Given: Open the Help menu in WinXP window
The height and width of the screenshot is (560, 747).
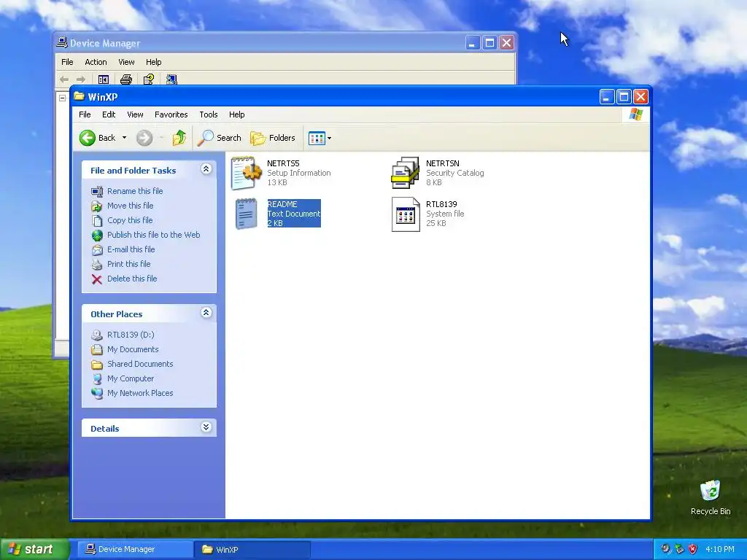Looking at the screenshot, I should (237, 114).
